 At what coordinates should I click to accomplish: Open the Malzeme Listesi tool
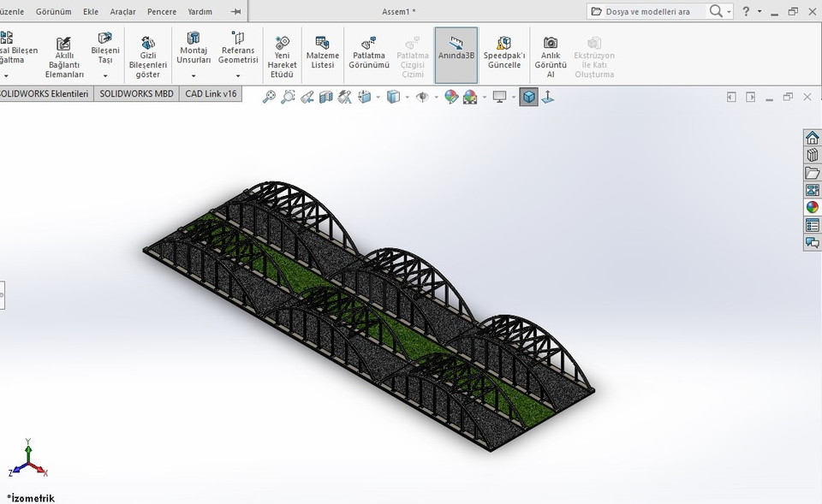[323, 53]
